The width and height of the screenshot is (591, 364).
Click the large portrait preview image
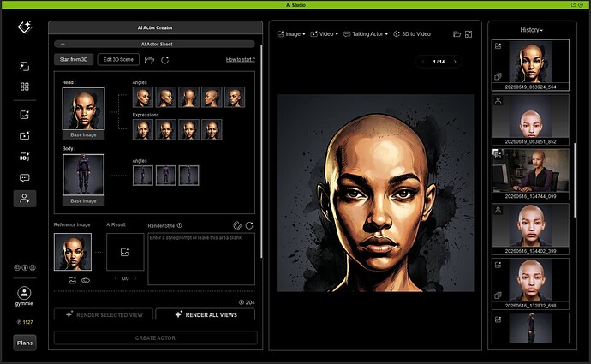[375, 194]
